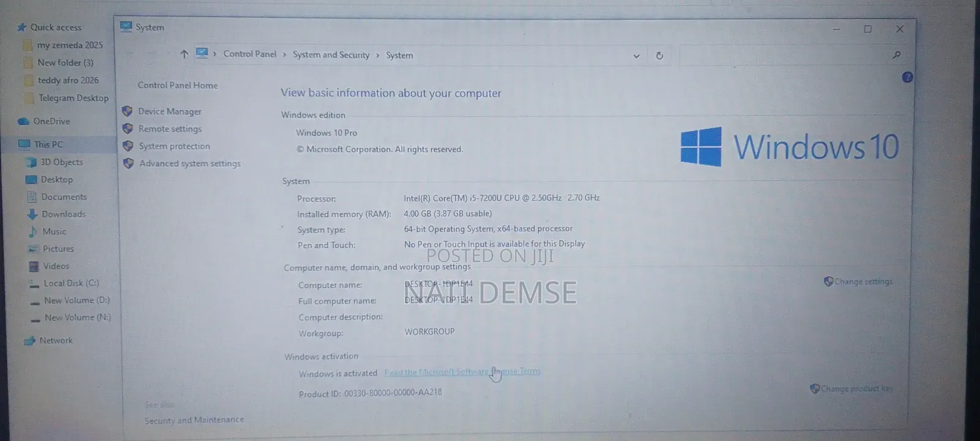Click the search magnifier icon
This screenshot has height=441, width=980.
(896, 55)
